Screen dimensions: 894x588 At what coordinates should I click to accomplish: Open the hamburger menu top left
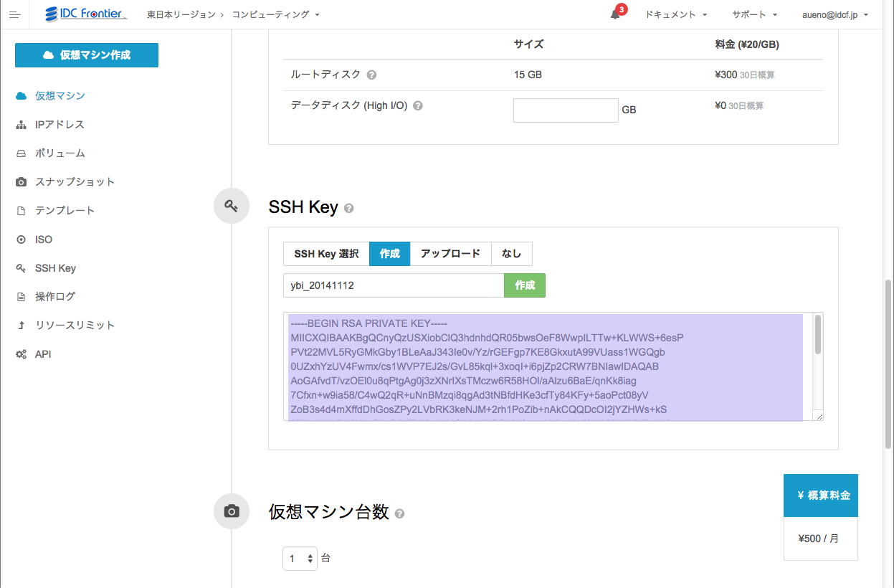[14, 14]
